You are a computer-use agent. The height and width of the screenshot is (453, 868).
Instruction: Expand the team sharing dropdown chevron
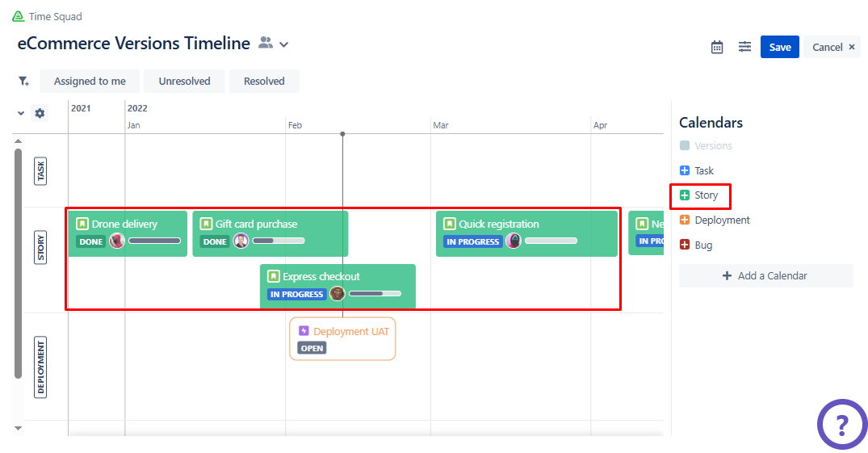coord(283,44)
